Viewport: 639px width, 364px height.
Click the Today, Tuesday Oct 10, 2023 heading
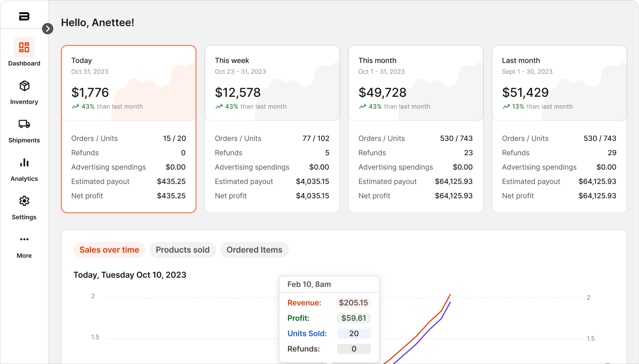pyautogui.click(x=130, y=275)
